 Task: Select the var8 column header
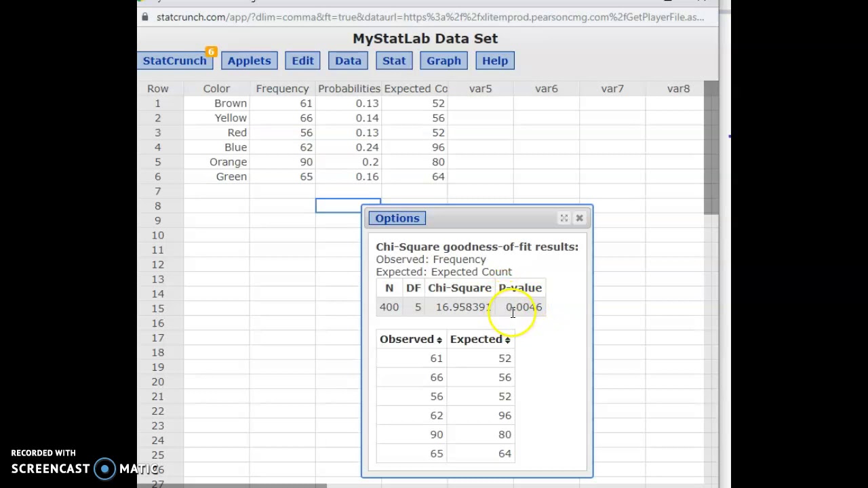(x=678, y=89)
